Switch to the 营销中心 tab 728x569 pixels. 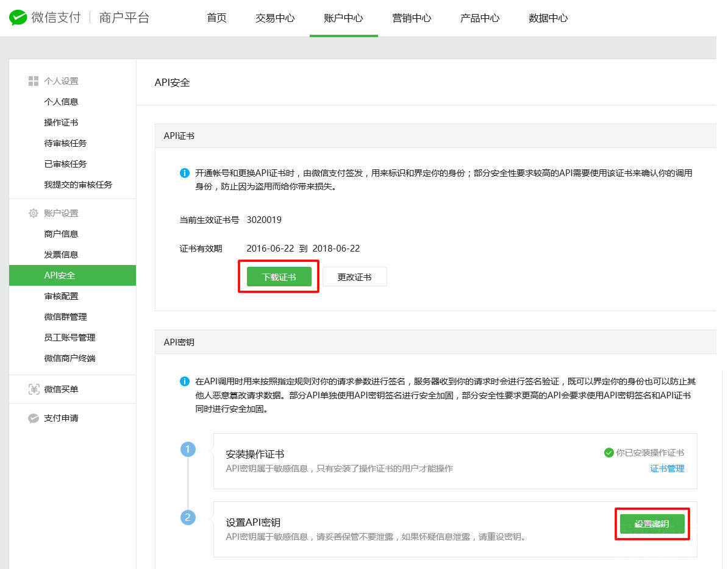[x=412, y=18]
